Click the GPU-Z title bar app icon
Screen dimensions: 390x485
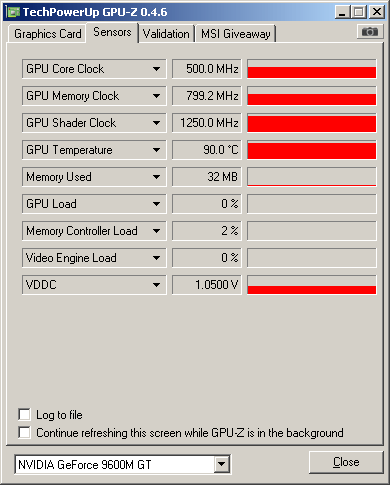[14, 12]
